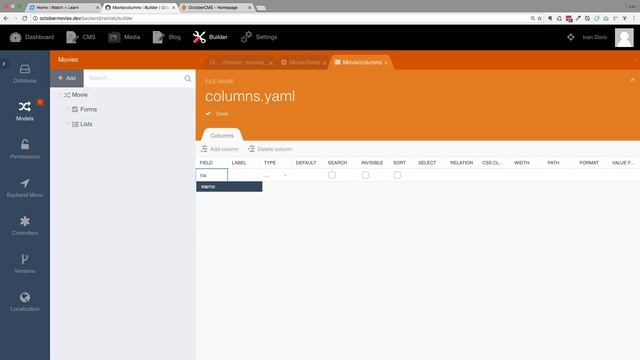The image size is (640, 360).
Task: Click the FIELD column header
Action: pyautogui.click(x=206, y=163)
